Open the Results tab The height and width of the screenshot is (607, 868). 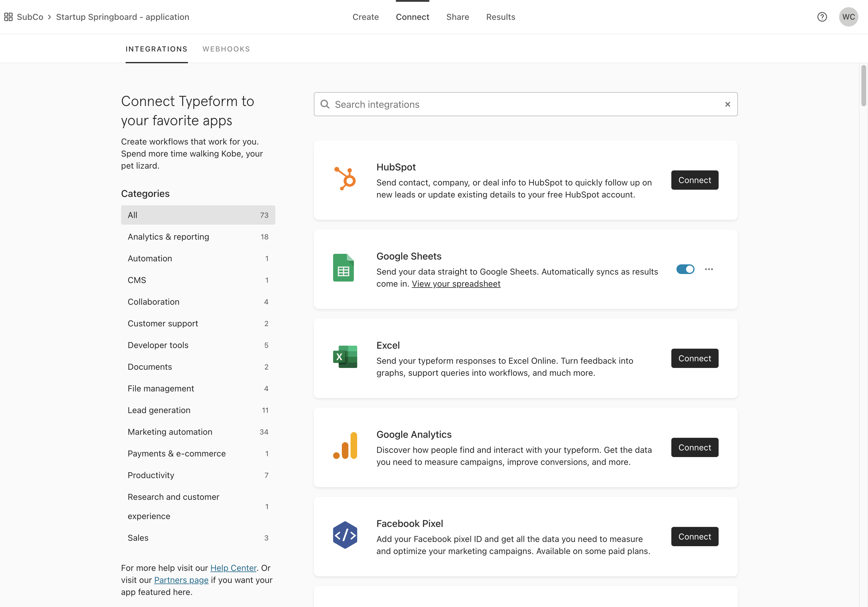click(501, 17)
